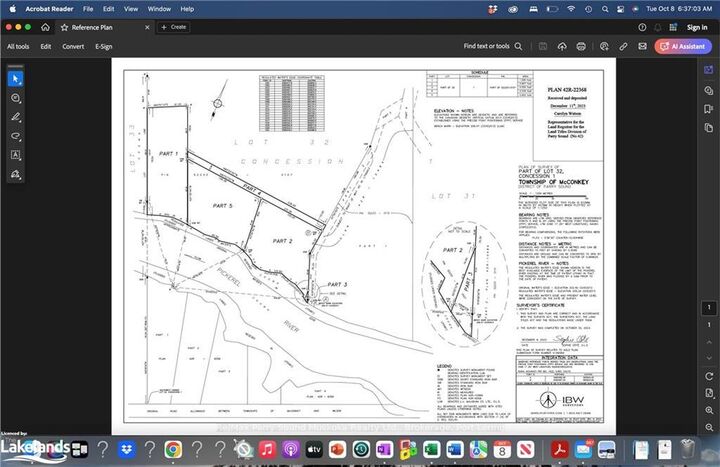Screen dimensions: 720x467
Task: Star the Reference Plan document
Action: click(x=65, y=27)
